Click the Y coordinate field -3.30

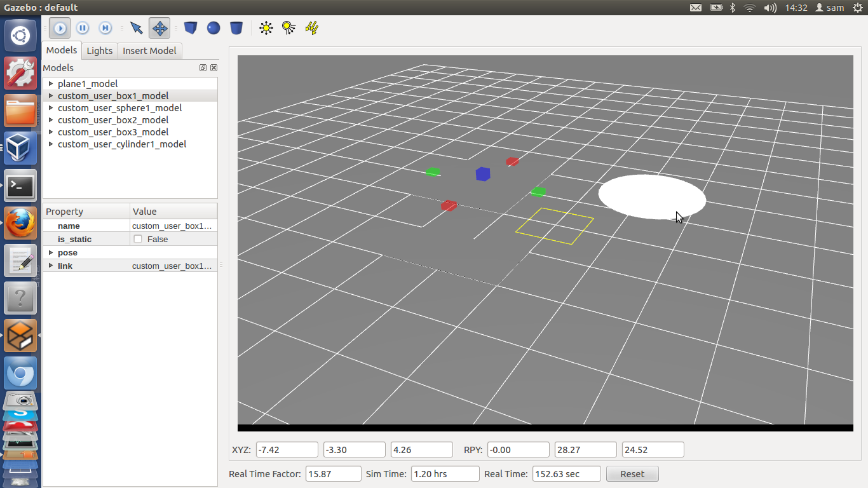355,449
